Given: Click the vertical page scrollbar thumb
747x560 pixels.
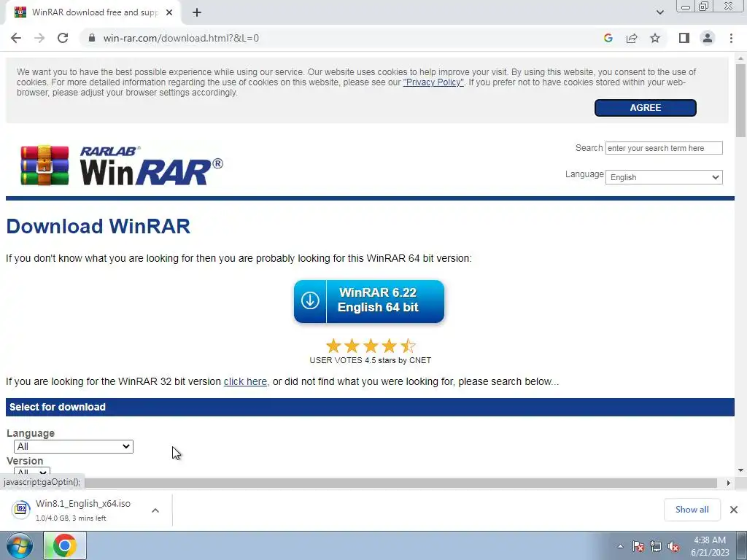Looking at the screenshot, I should (x=741, y=101).
